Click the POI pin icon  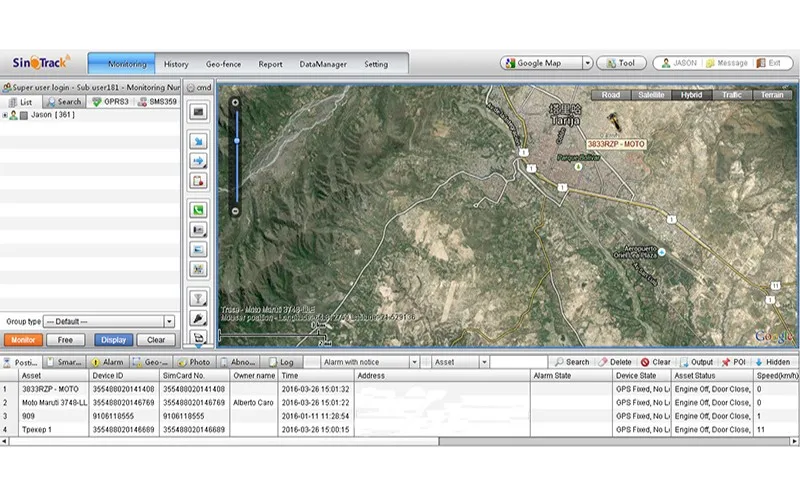point(725,362)
